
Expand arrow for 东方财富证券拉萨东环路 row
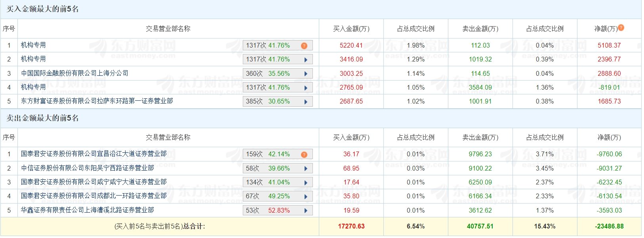(x=306, y=102)
